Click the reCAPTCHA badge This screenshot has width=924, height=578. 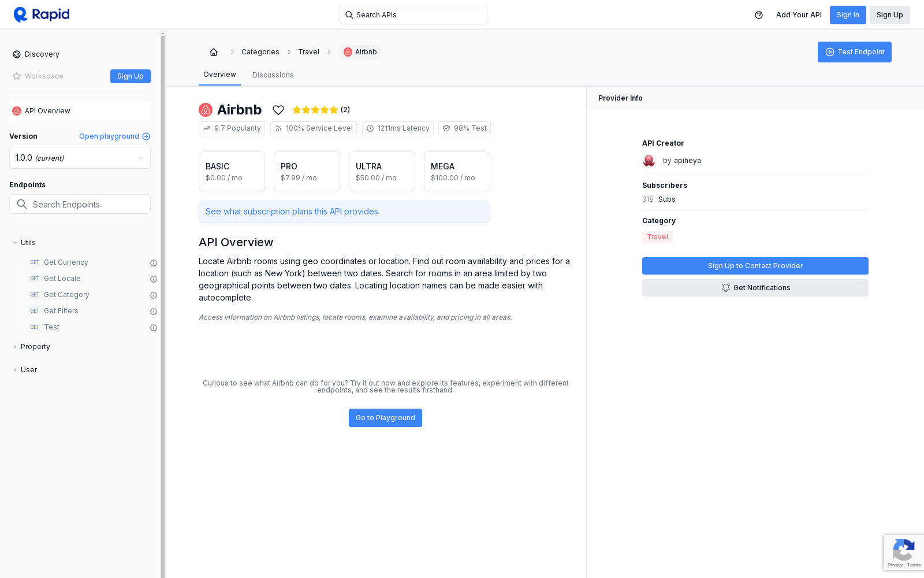tap(903, 553)
